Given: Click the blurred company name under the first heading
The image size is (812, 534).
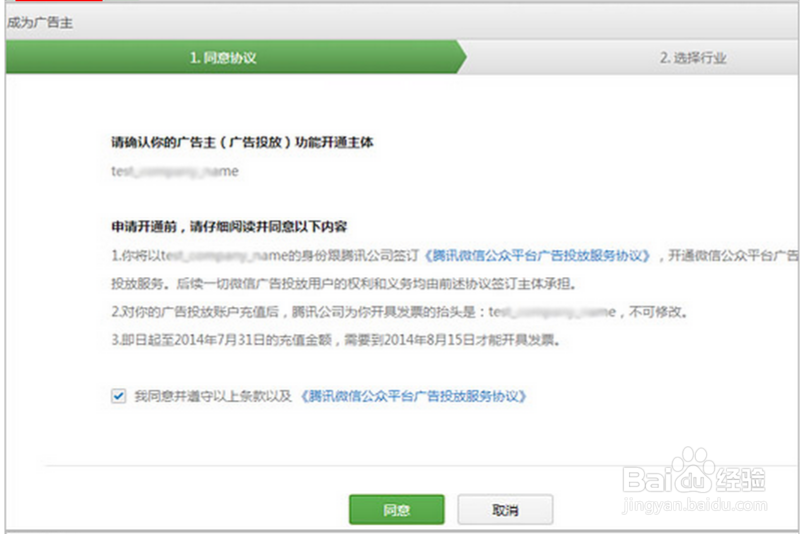Looking at the screenshot, I should 175,171.
